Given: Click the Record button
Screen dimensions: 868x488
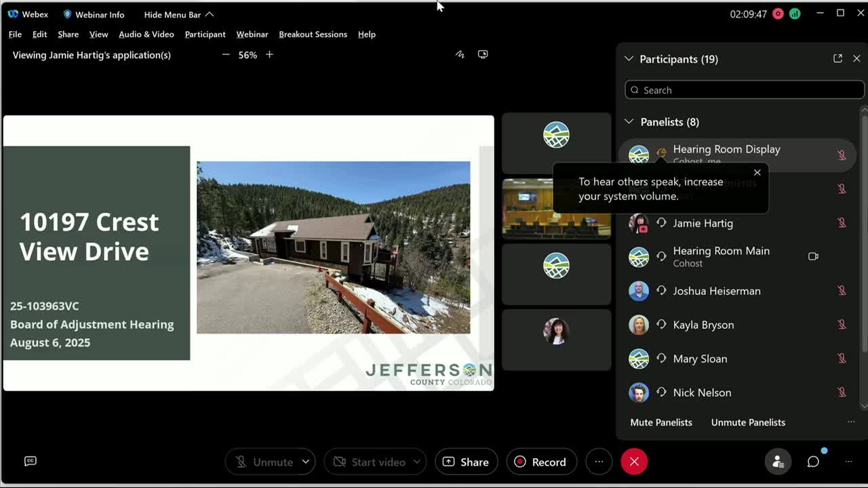Looking at the screenshot, I should (x=541, y=462).
